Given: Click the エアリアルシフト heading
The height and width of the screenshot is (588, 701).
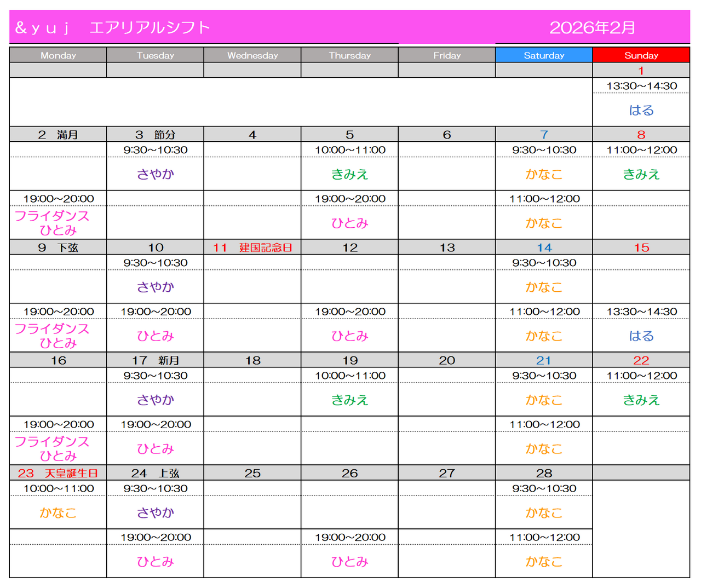Looking at the screenshot, I should click(150, 27).
